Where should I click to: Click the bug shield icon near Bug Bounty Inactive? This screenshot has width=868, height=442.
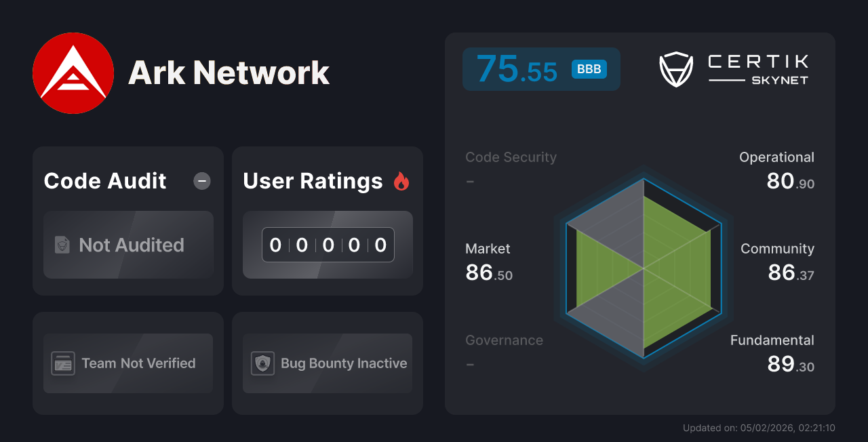[x=264, y=363]
